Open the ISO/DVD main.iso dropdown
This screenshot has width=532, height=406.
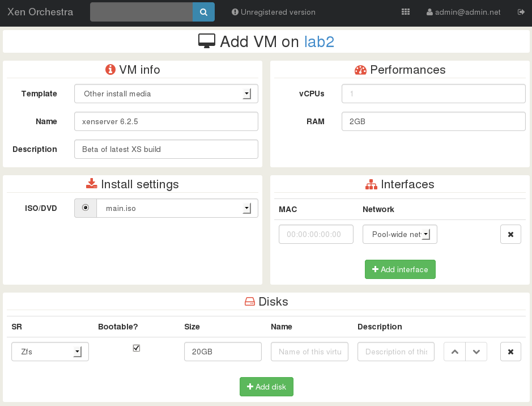click(x=177, y=208)
